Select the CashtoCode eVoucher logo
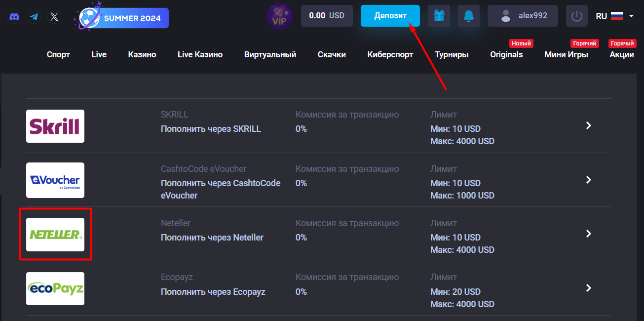The width and height of the screenshot is (644, 321). pos(55,180)
